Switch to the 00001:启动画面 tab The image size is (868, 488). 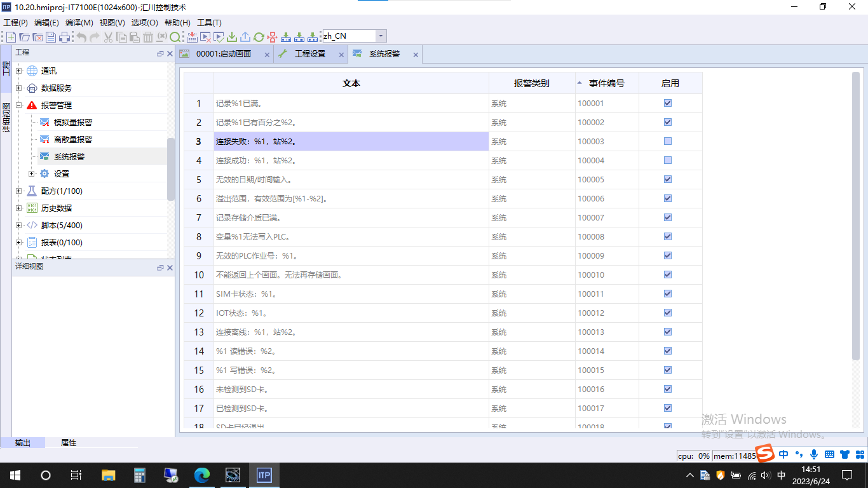pyautogui.click(x=224, y=54)
